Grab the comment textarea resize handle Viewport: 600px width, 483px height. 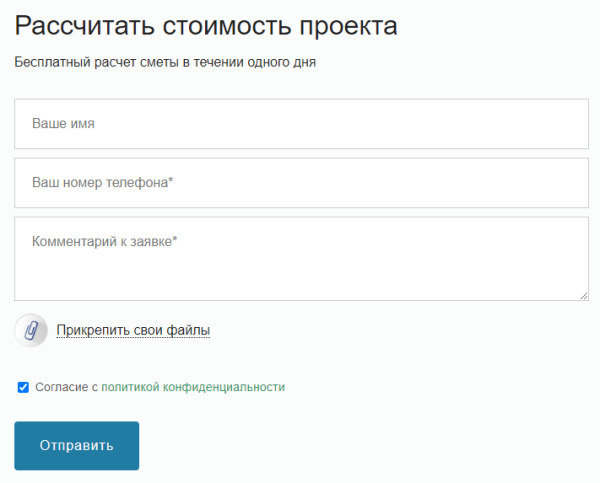click(x=583, y=295)
